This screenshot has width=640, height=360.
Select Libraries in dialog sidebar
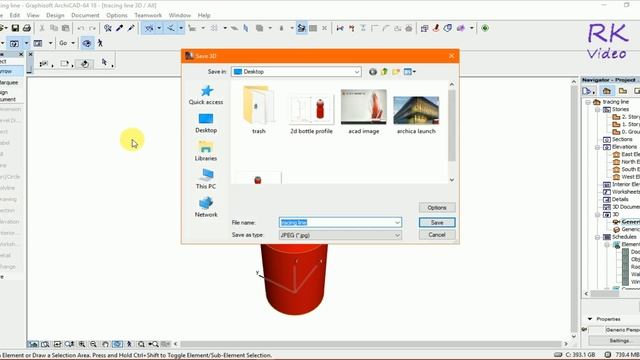[x=206, y=151]
